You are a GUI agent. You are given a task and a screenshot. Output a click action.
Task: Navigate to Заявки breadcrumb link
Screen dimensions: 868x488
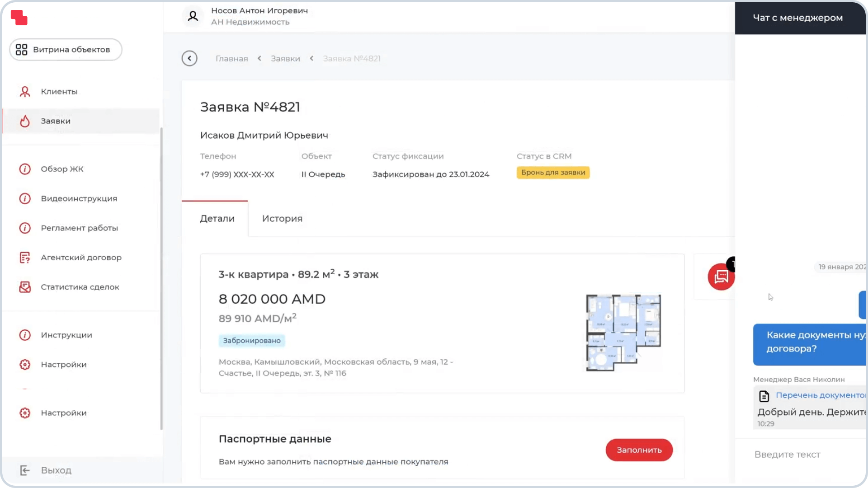point(285,59)
